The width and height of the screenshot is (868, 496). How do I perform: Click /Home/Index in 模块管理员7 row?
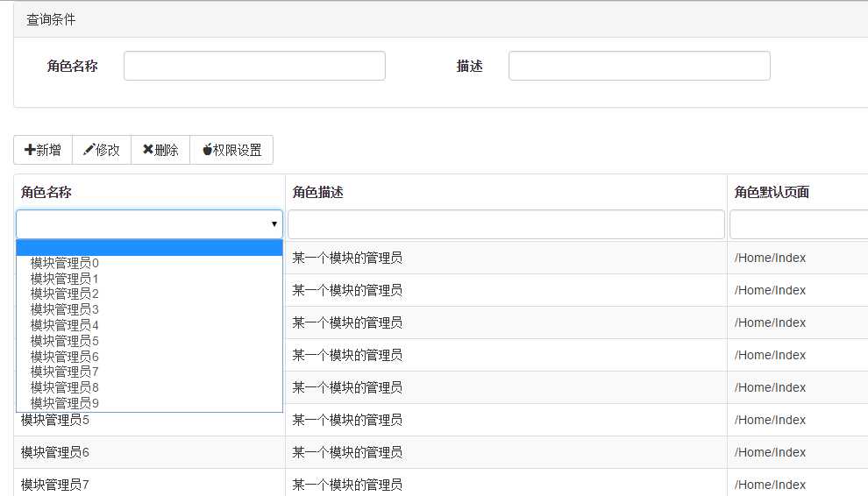click(x=770, y=485)
